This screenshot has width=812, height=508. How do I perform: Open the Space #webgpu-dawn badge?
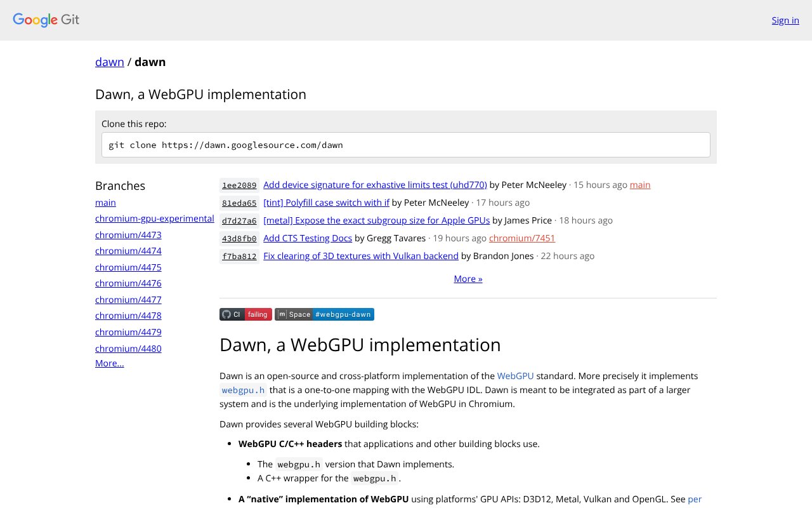pos(324,314)
